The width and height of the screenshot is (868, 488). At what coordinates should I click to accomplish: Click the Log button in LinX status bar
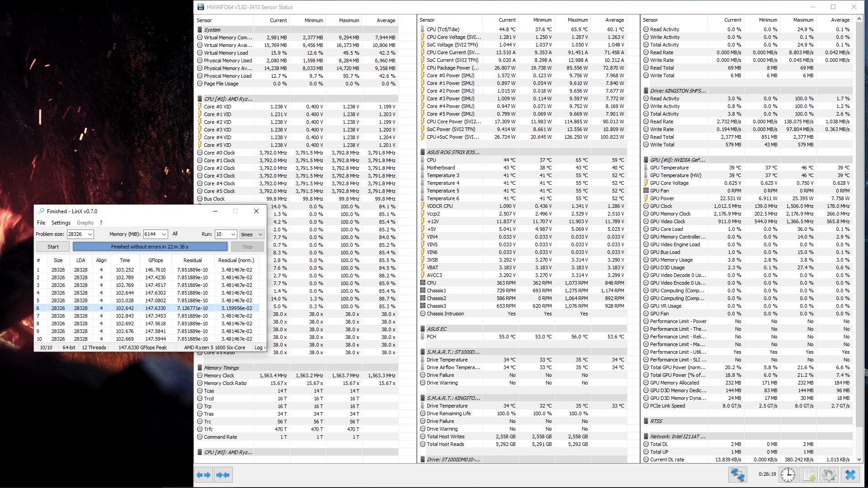[x=259, y=347]
